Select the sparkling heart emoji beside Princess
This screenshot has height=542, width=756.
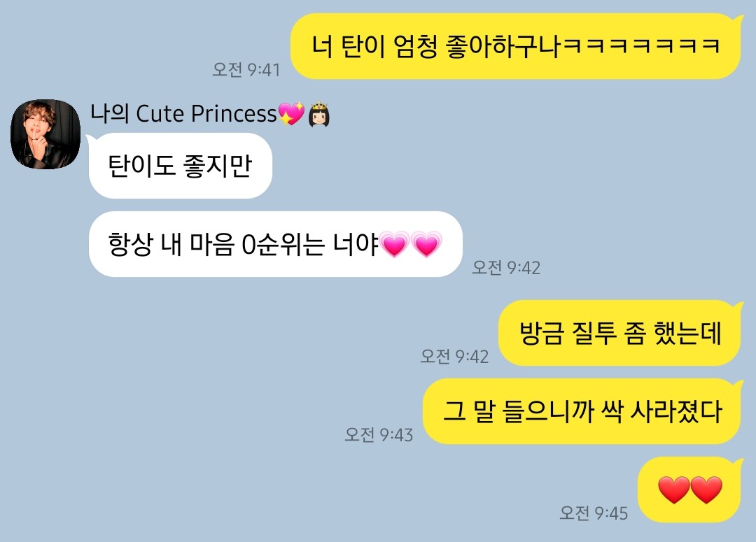(291, 114)
